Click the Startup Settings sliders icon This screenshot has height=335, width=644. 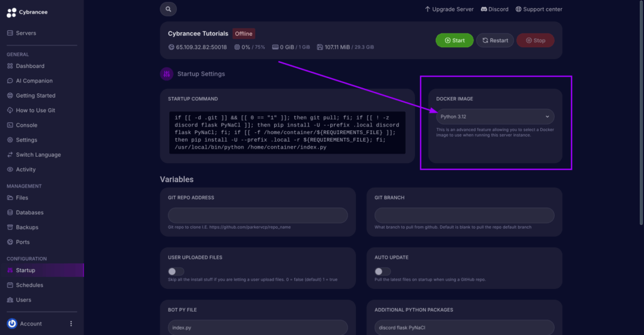[166, 74]
